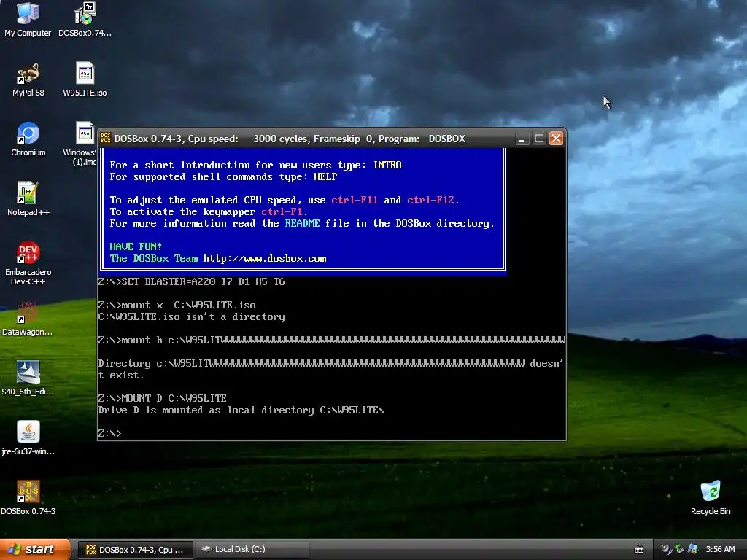Click the speaker volume tray icon
Viewport: 747px width, 560px height.
(x=666, y=549)
